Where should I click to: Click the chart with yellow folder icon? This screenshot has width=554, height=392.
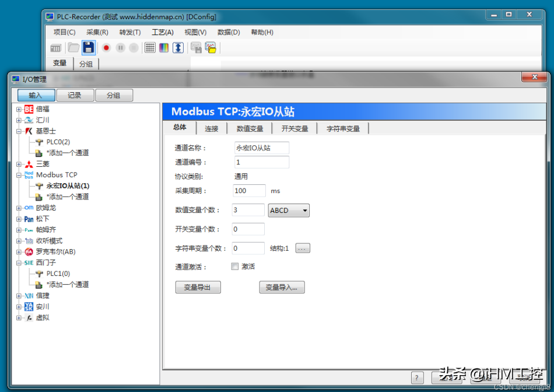pos(211,48)
